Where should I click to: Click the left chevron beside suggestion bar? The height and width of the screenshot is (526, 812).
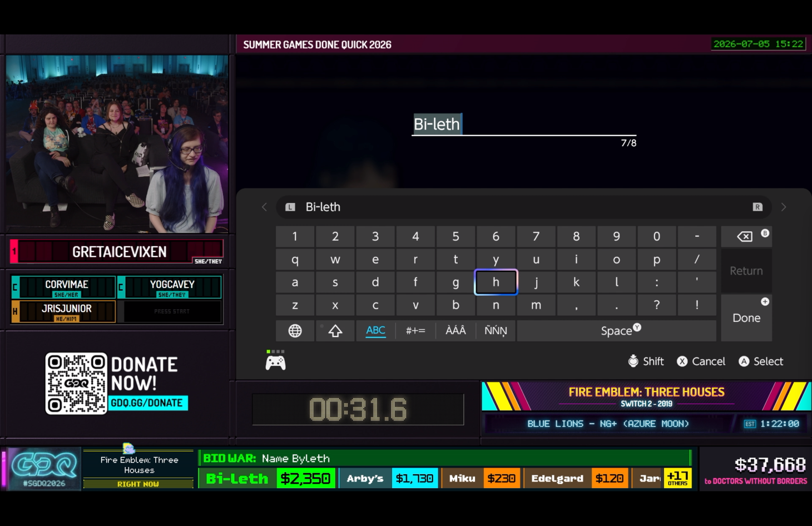pos(264,207)
